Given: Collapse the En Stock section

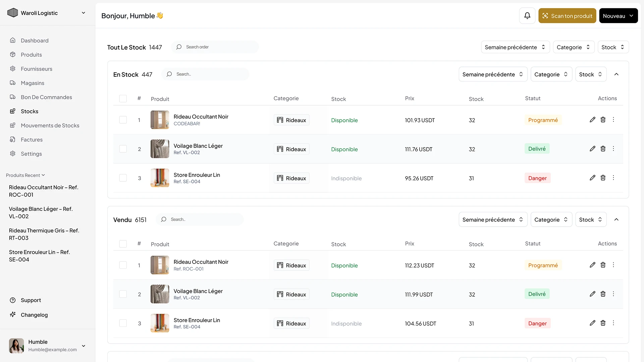Looking at the screenshot, I should tap(616, 74).
